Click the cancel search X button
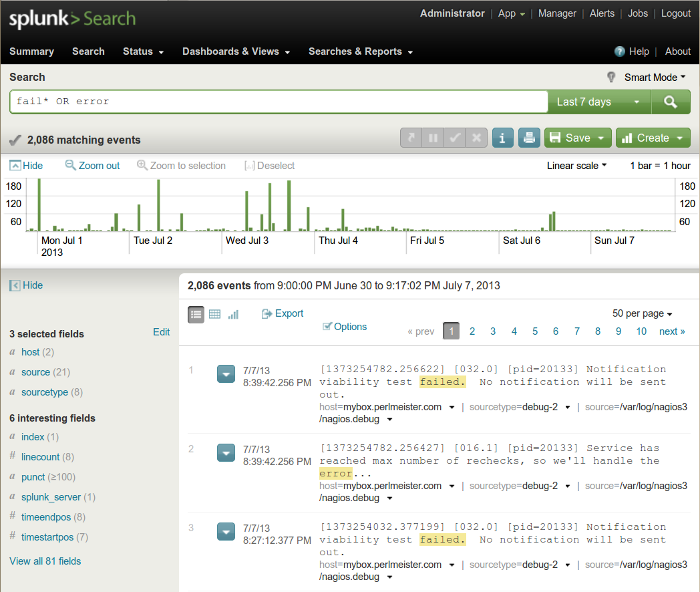 coord(476,138)
